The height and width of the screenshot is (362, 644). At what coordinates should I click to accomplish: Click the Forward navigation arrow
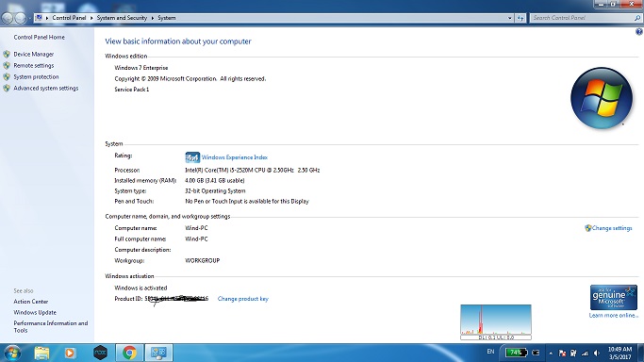point(21,18)
